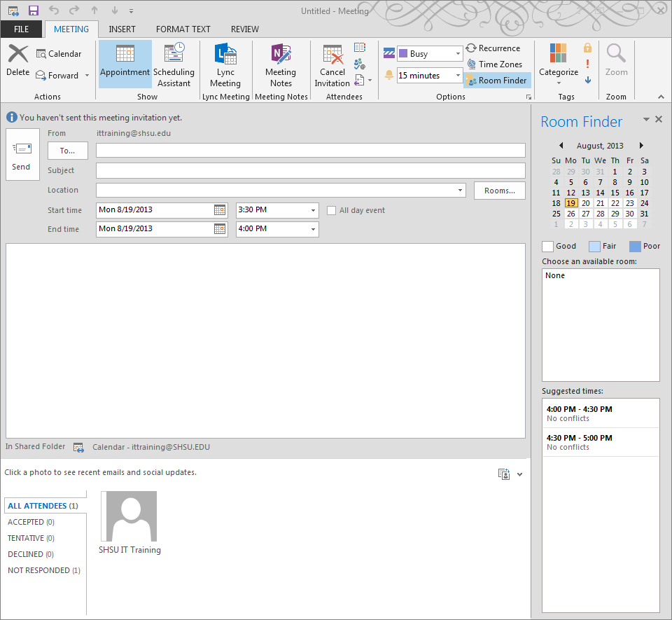This screenshot has height=620, width=672.
Task: Select the NOT RESPONDED attendees filter
Action: [x=43, y=571]
